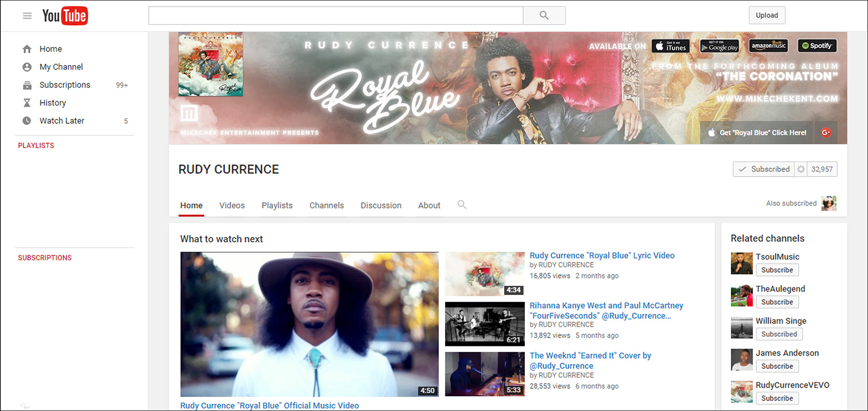
Task: Open the Google Play badge in banner
Action: coord(719,46)
